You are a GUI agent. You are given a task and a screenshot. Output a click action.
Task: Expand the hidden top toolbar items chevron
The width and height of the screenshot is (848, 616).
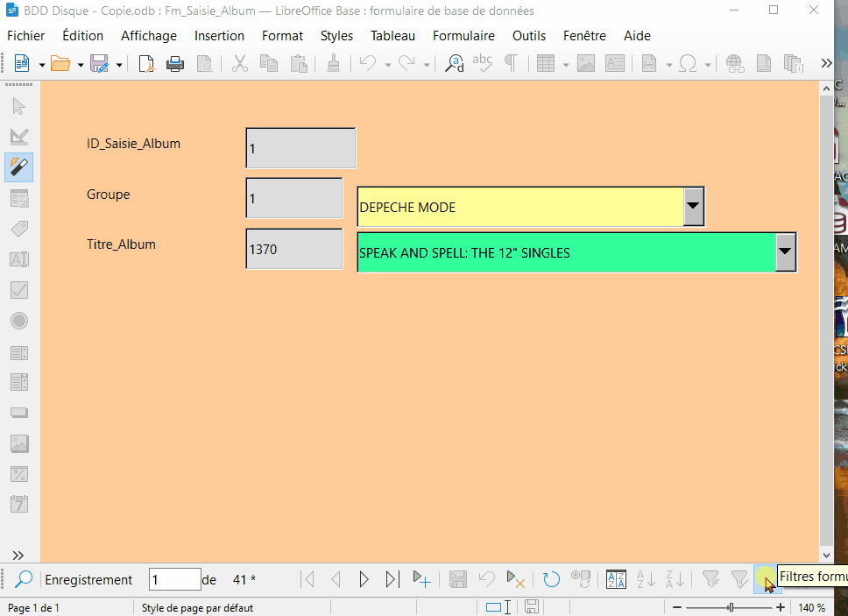click(x=826, y=64)
